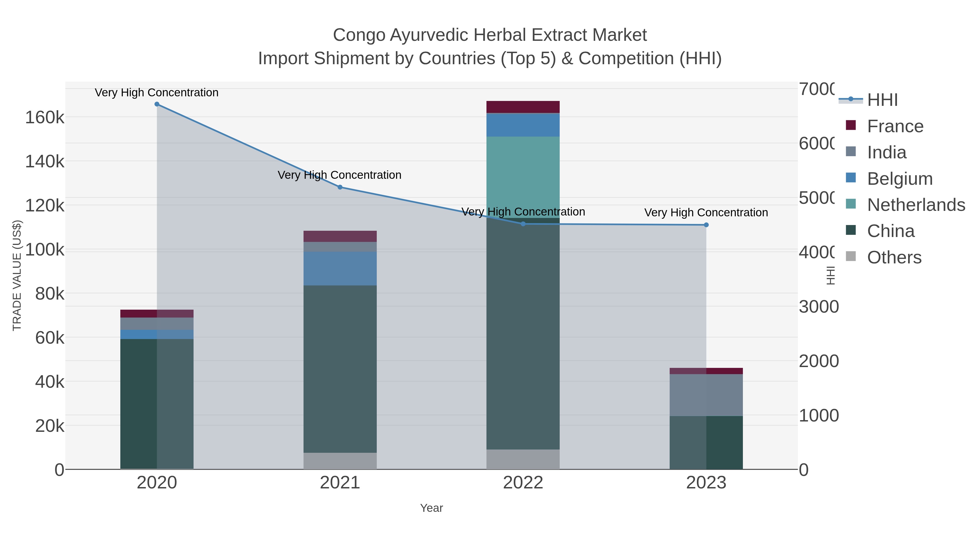Click the HHI line marker for 2023
Image resolution: width=980 pixels, height=551 pixels.
pos(706,225)
